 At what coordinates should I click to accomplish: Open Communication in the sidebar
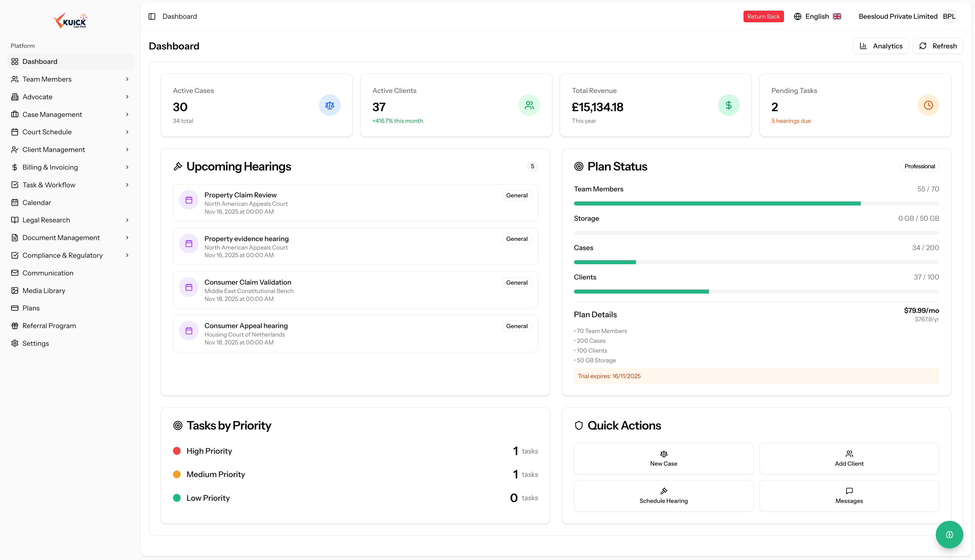70,273
